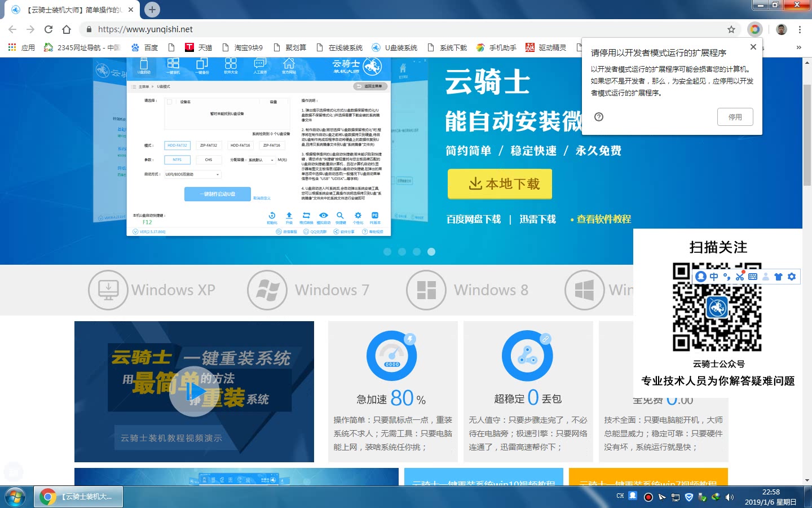Open the 查看软件教程 link
Screen dimensions: 812x508
tap(603, 219)
